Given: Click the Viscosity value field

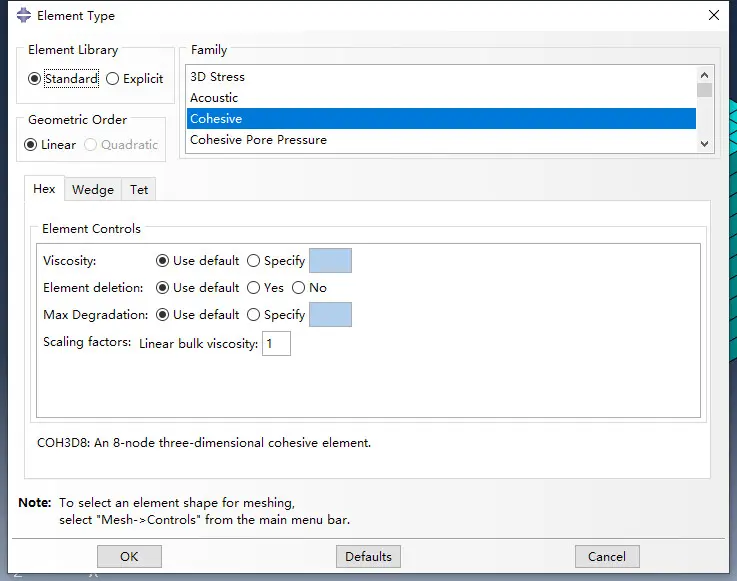Looking at the screenshot, I should click(330, 261).
